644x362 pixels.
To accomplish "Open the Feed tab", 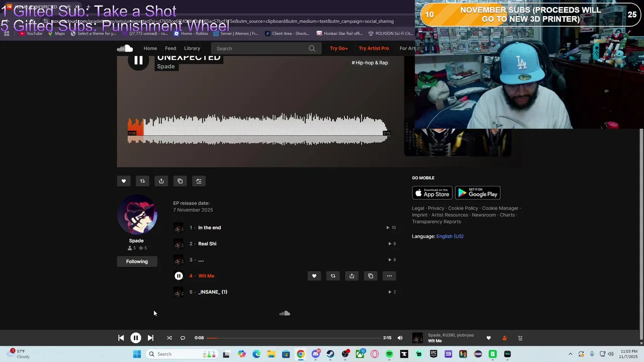I will point(171,48).
